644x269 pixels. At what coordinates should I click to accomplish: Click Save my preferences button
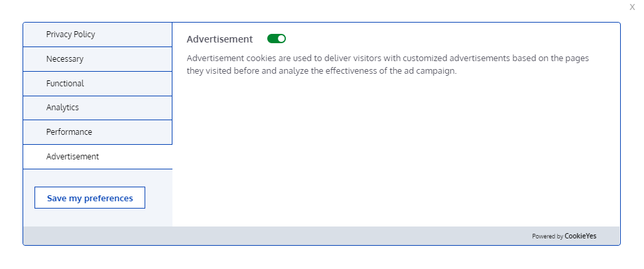pyautogui.click(x=90, y=198)
